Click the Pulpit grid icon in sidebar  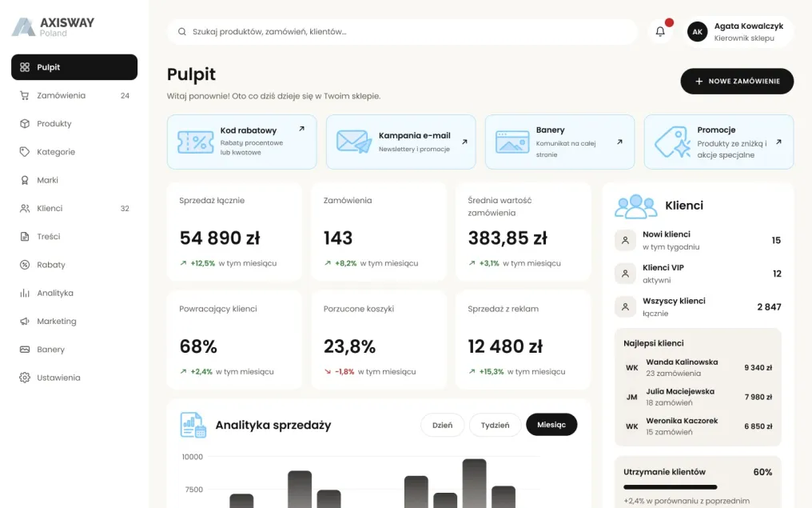click(x=24, y=67)
